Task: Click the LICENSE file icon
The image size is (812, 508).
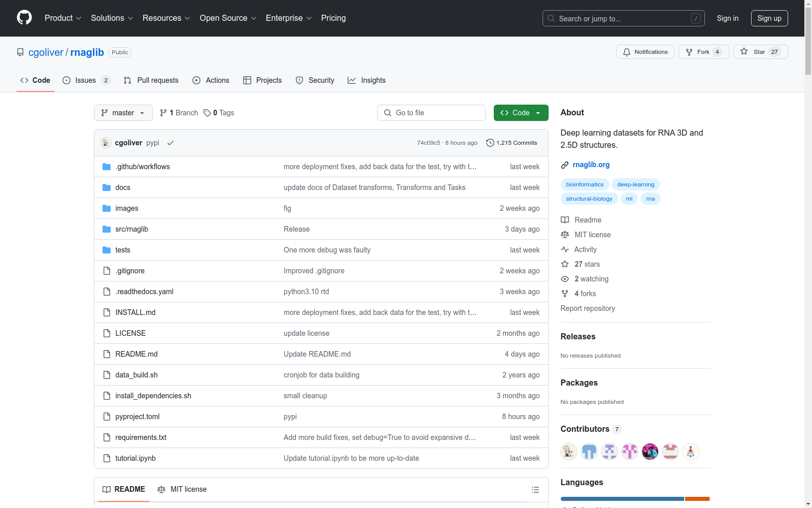Action: coord(107,333)
